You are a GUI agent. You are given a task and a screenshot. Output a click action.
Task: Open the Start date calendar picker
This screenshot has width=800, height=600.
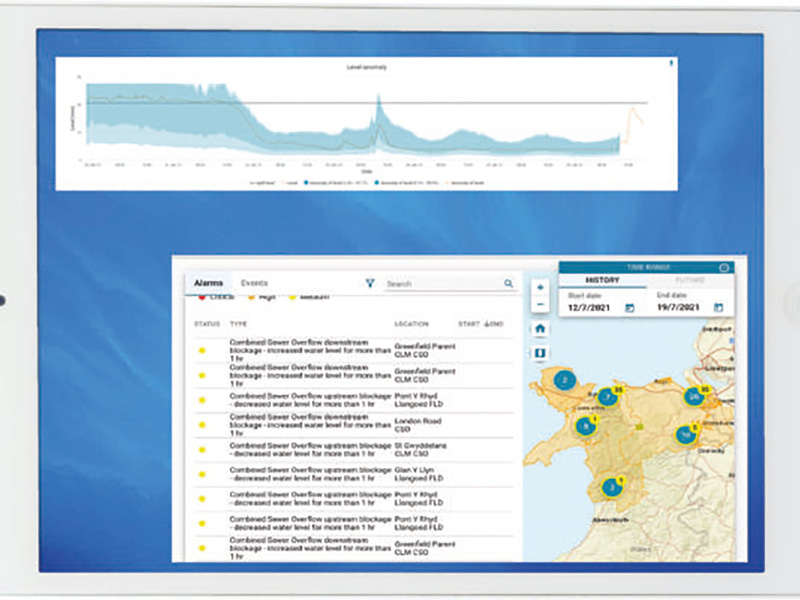(x=630, y=307)
